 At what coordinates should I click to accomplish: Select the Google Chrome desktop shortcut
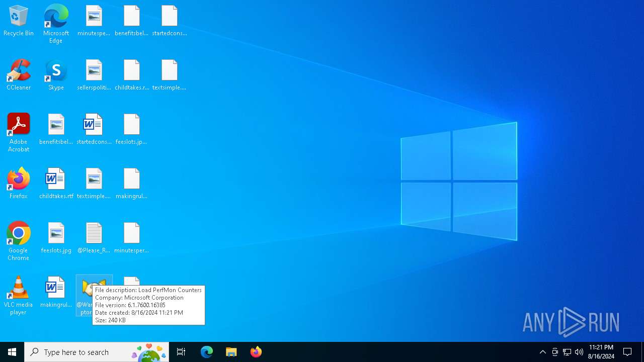(x=19, y=241)
